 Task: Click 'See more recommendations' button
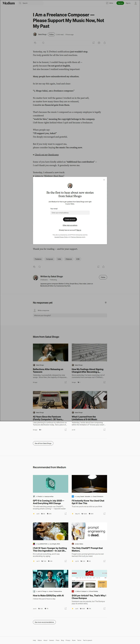(x=44, y=622)
